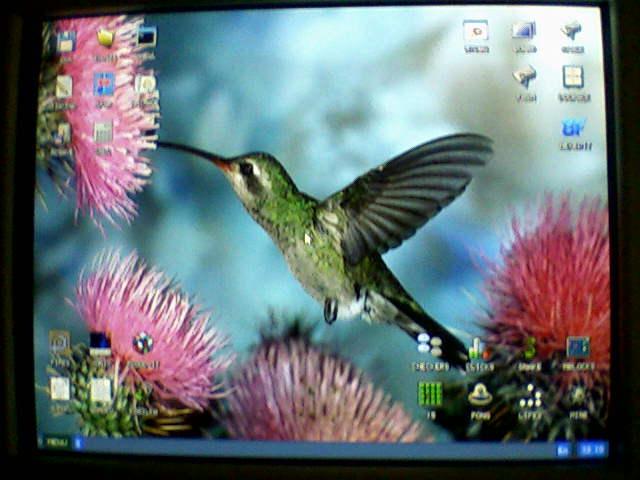Open the Snake game icon
Viewport: 640px width, 480px height.
(529, 348)
